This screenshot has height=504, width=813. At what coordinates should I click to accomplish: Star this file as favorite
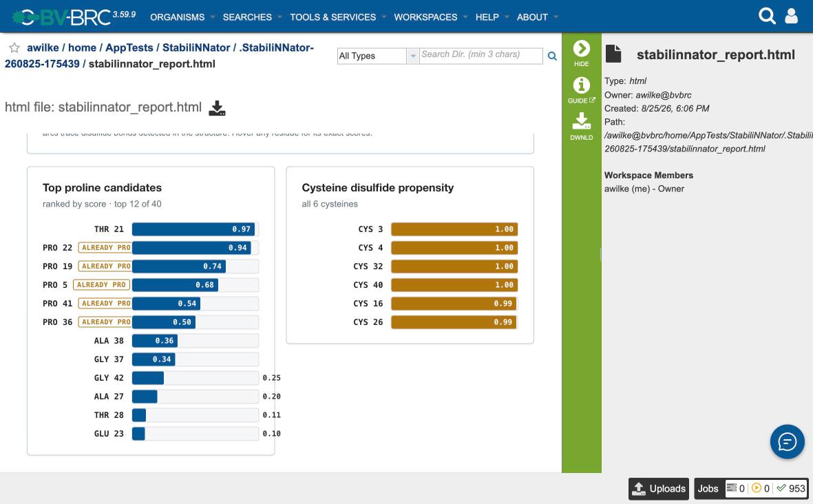(x=14, y=48)
